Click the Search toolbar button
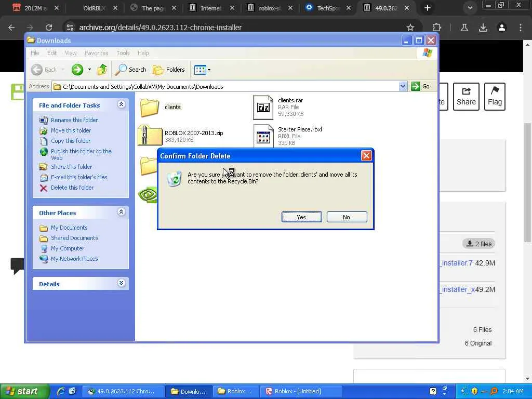The image size is (532, 399). [x=130, y=70]
